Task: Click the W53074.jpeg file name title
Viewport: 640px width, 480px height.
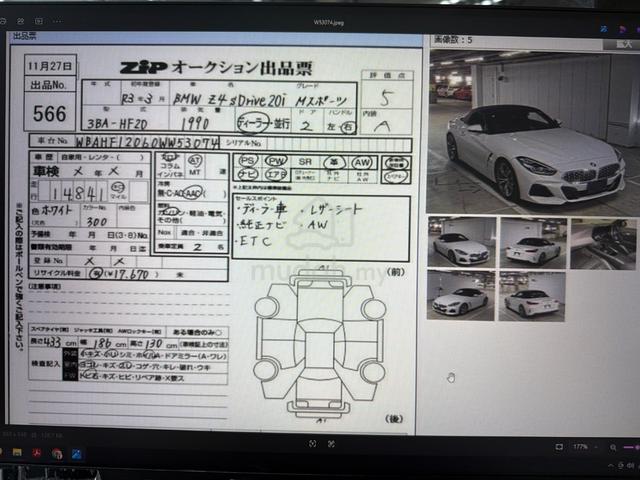Action: coord(329,22)
